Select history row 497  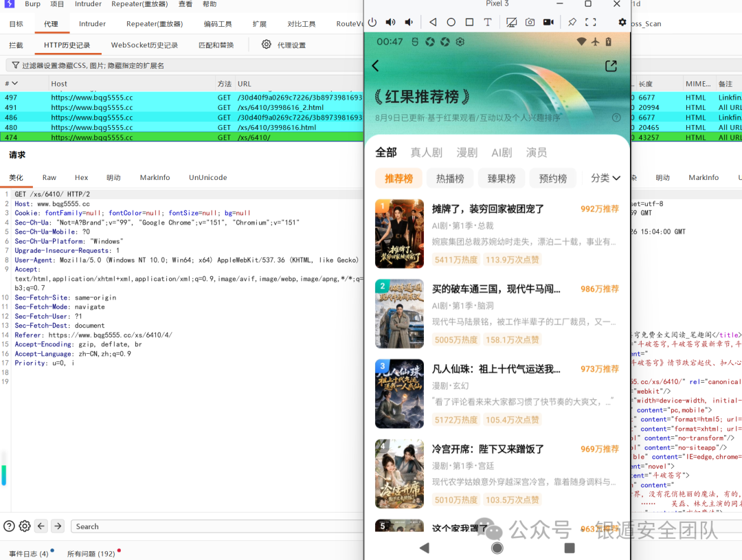(181, 97)
